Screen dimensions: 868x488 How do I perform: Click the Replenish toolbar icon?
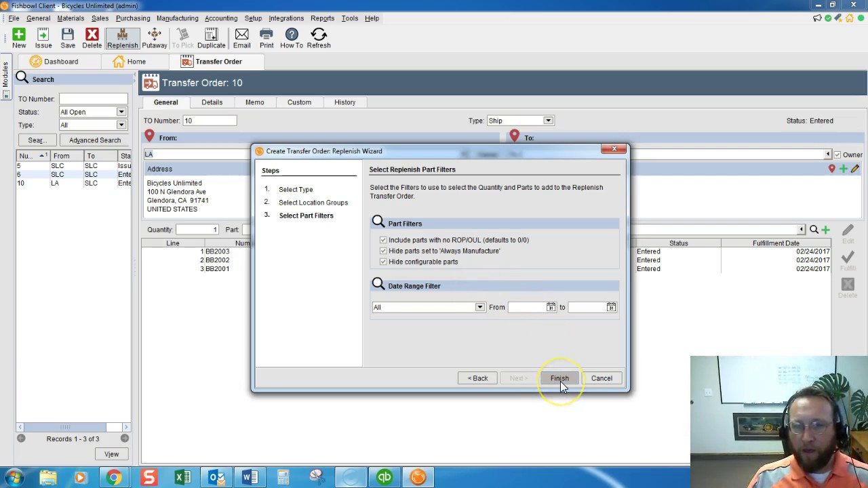pos(122,38)
